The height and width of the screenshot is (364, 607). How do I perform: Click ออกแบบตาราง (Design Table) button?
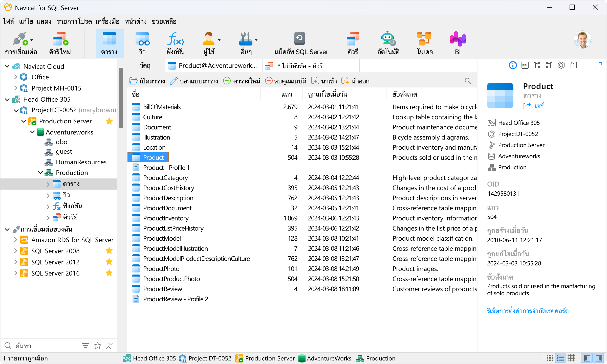(x=194, y=81)
